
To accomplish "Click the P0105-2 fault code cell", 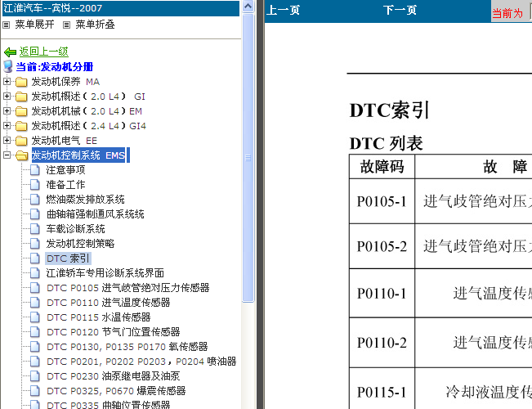I will (x=382, y=246).
